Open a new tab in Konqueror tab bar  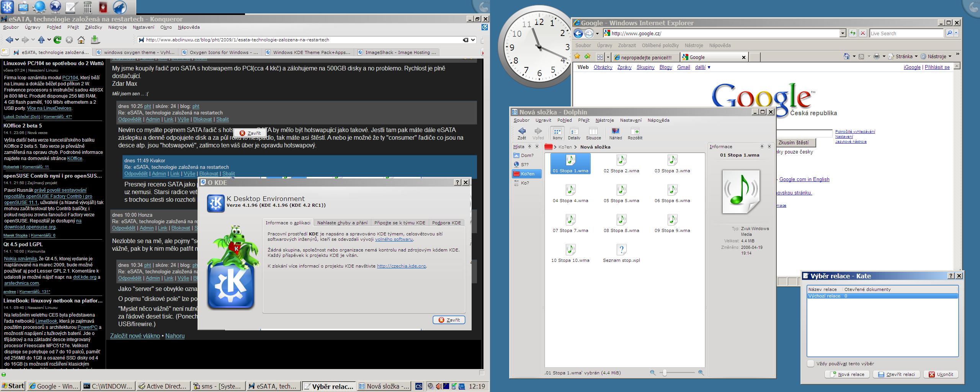(x=5, y=52)
